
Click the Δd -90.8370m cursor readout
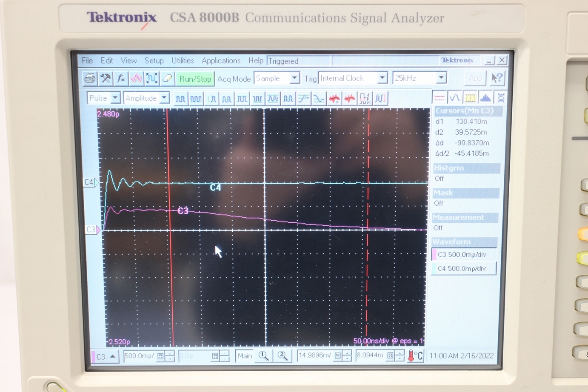462,143
